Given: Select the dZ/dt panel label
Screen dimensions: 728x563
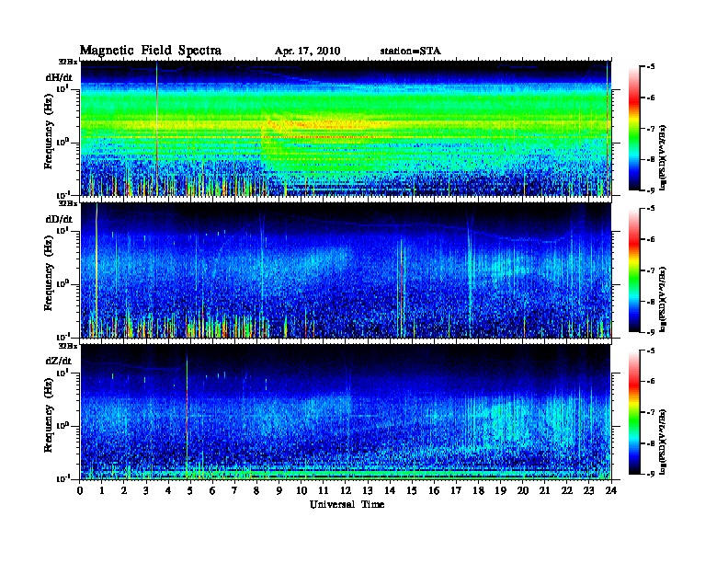Looking at the screenshot, I should (59, 361).
